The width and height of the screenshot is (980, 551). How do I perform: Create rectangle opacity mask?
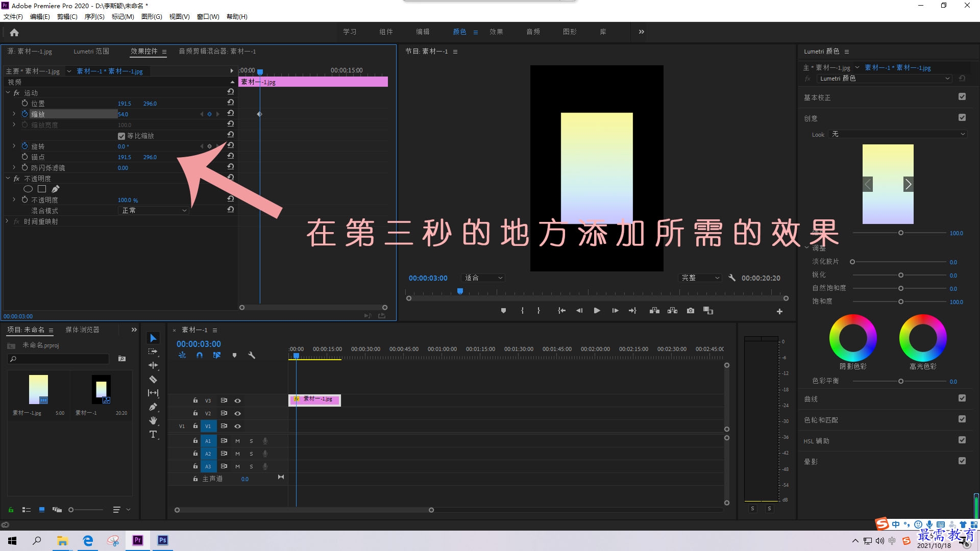click(x=42, y=189)
